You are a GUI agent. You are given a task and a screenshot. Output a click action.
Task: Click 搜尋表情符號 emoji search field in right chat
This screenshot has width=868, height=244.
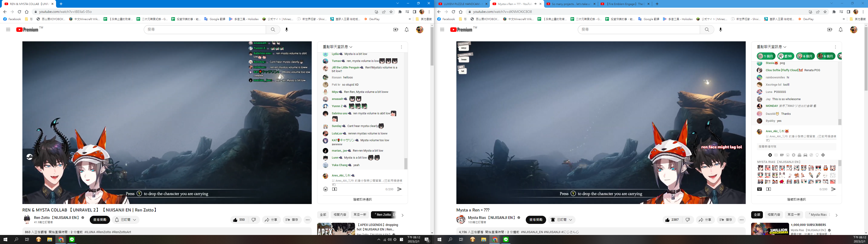[797, 147]
